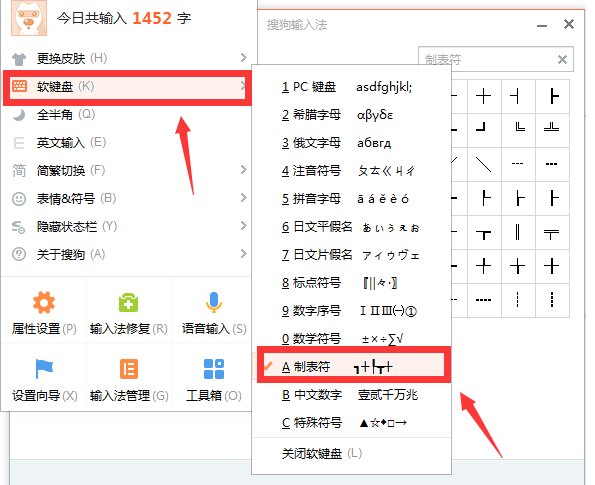595x485 pixels.
Task: Expand the 隐藏状态栏 submenu arrow
Action: 244,226
